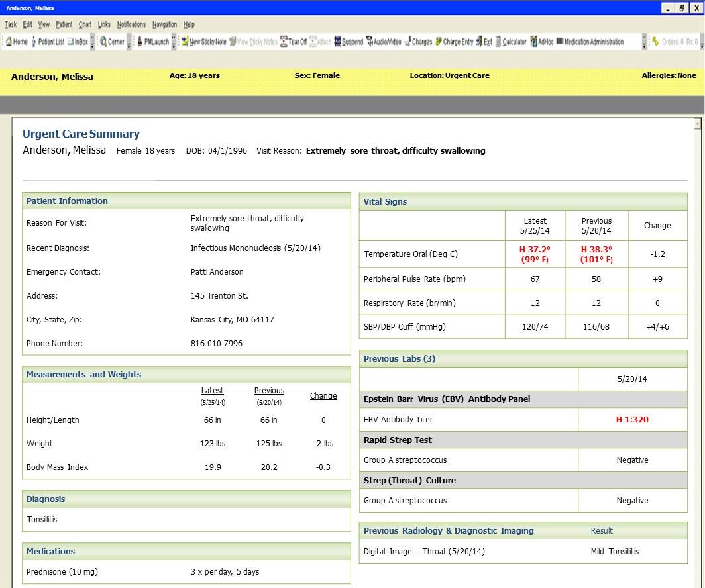Click Location: Urgent Care in banner
The height and width of the screenshot is (588, 705).
pos(450,75)
